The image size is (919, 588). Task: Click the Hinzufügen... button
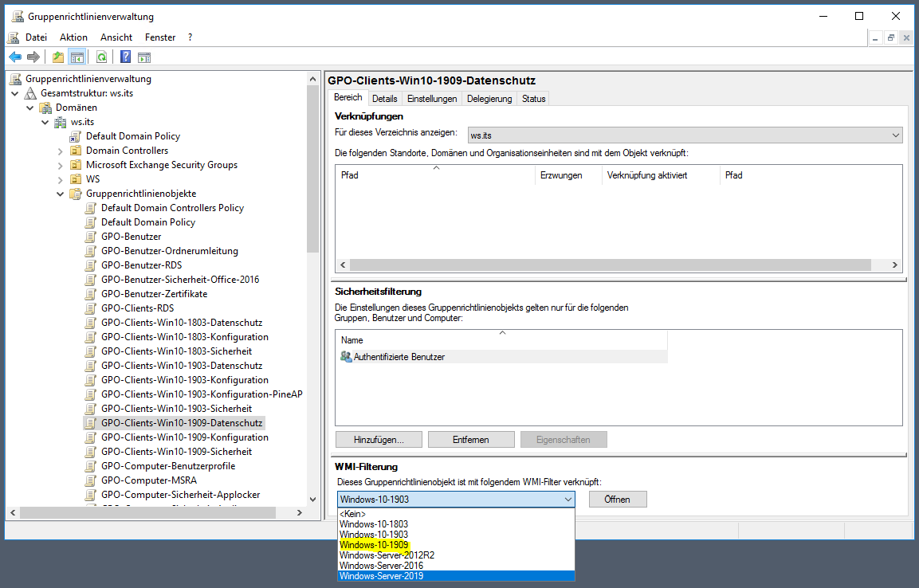pyautogui.click(x=379, y=440)
